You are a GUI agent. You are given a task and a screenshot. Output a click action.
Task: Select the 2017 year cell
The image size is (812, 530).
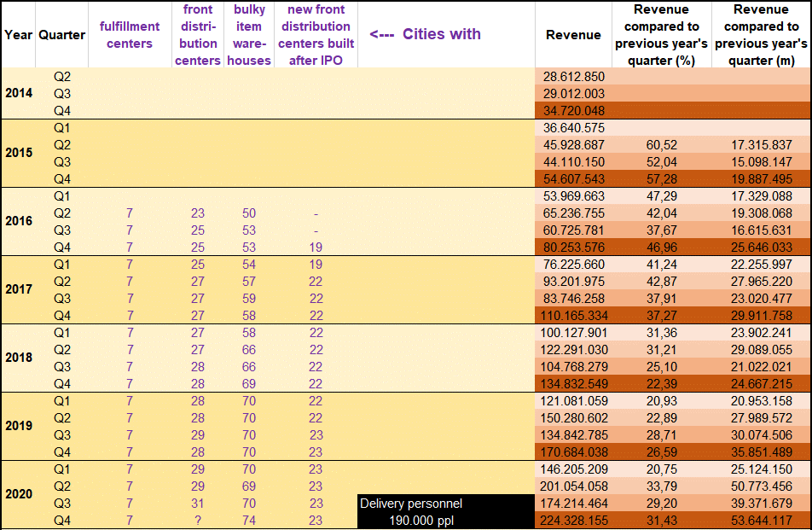[x=19, y=289]
